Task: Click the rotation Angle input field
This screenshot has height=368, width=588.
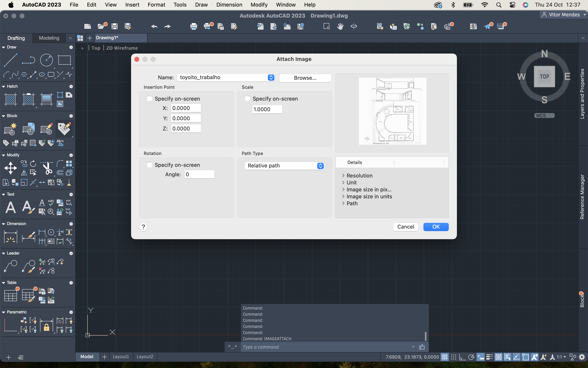Action: click(199, 174)
